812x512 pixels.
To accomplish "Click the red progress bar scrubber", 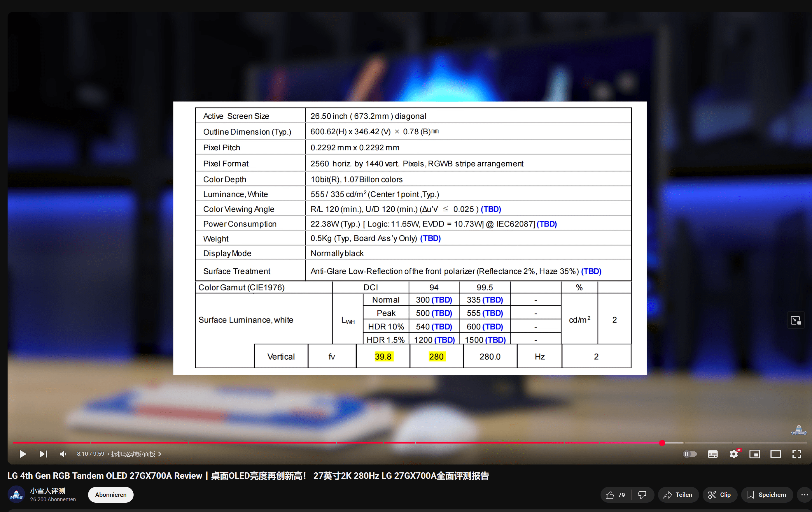I will click(x=662, y=443).
